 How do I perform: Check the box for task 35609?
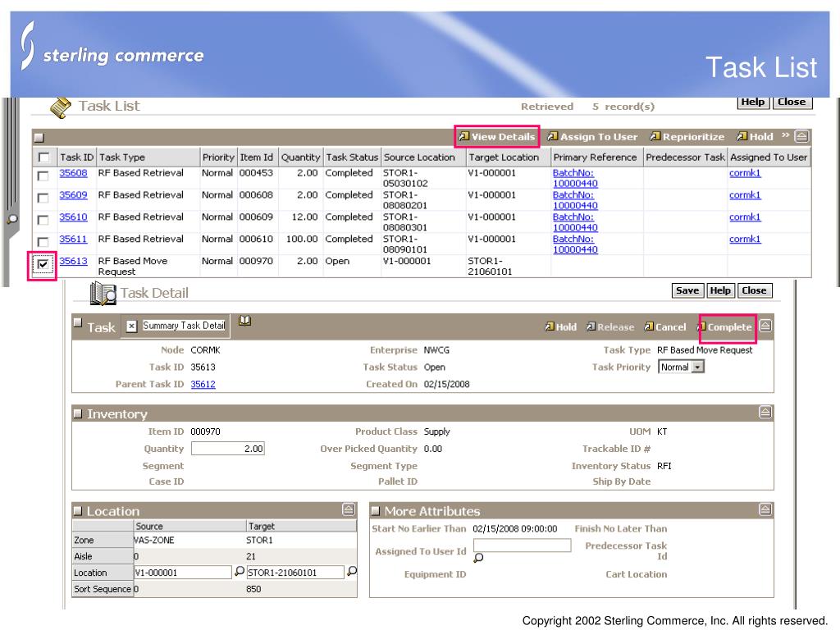pyautogui.click(x=43, y=198)
